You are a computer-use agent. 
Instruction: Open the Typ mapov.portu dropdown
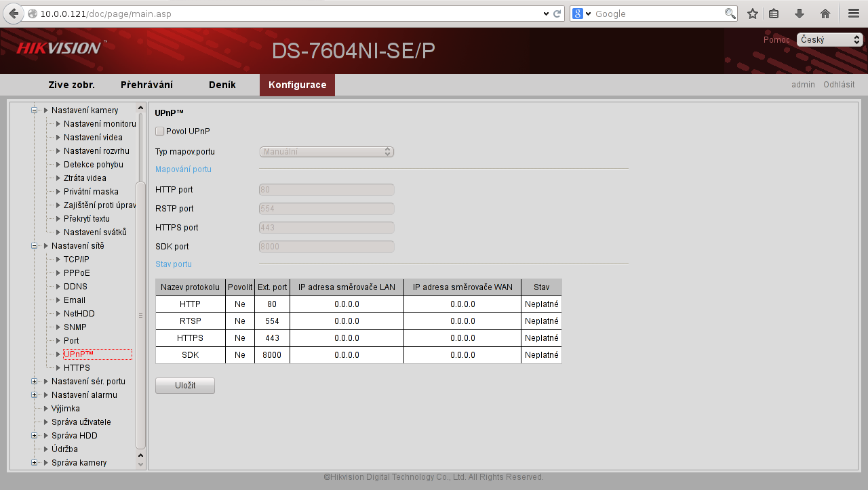click(x=326, y=152)
